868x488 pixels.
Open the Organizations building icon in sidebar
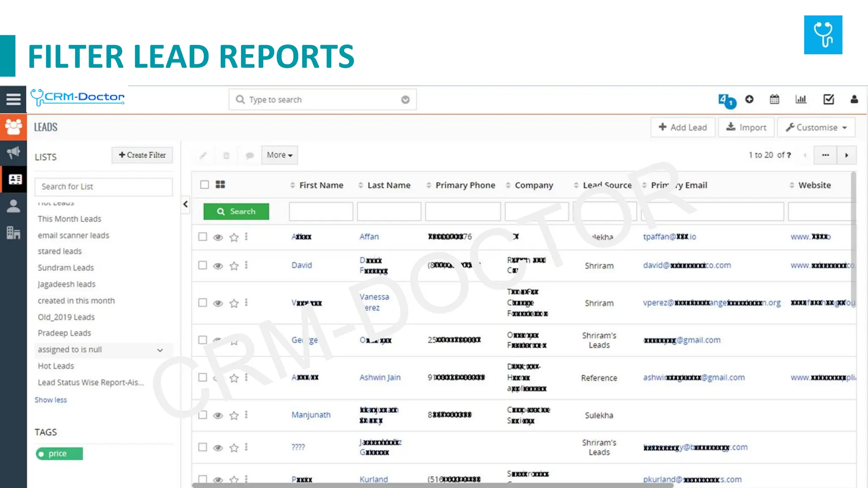pos(13,233)
